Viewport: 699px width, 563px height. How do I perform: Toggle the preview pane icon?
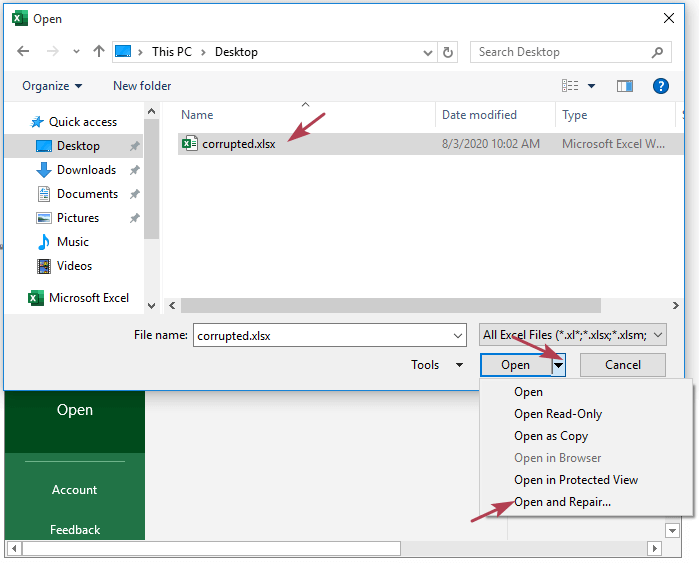(x=625, y=86)
